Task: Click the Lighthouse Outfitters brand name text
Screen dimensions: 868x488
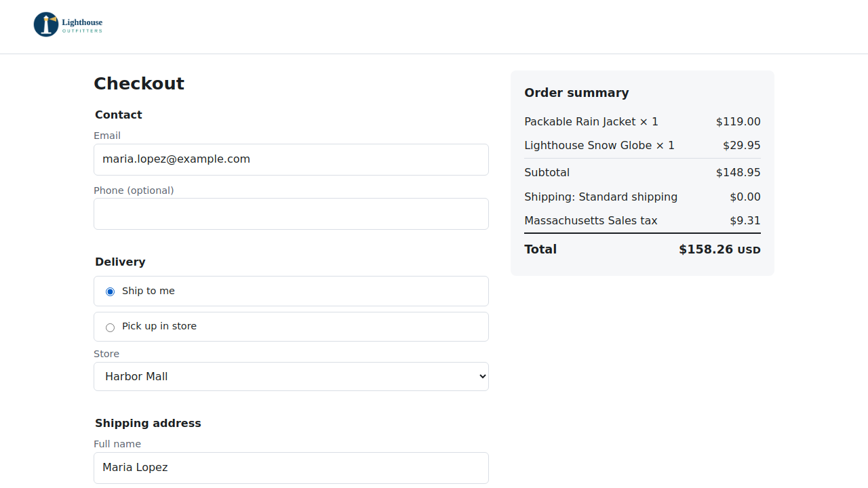Action: click(82, 26)
